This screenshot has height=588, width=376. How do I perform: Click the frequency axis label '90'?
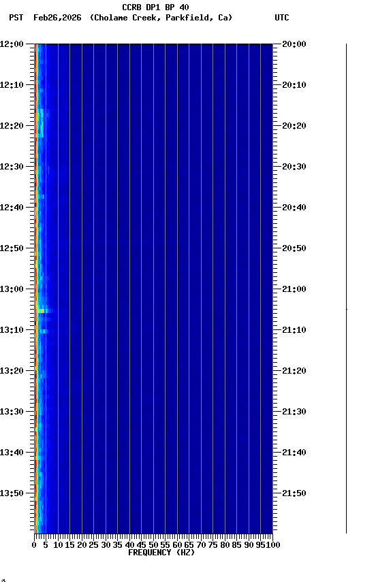(x=249, y=545)
